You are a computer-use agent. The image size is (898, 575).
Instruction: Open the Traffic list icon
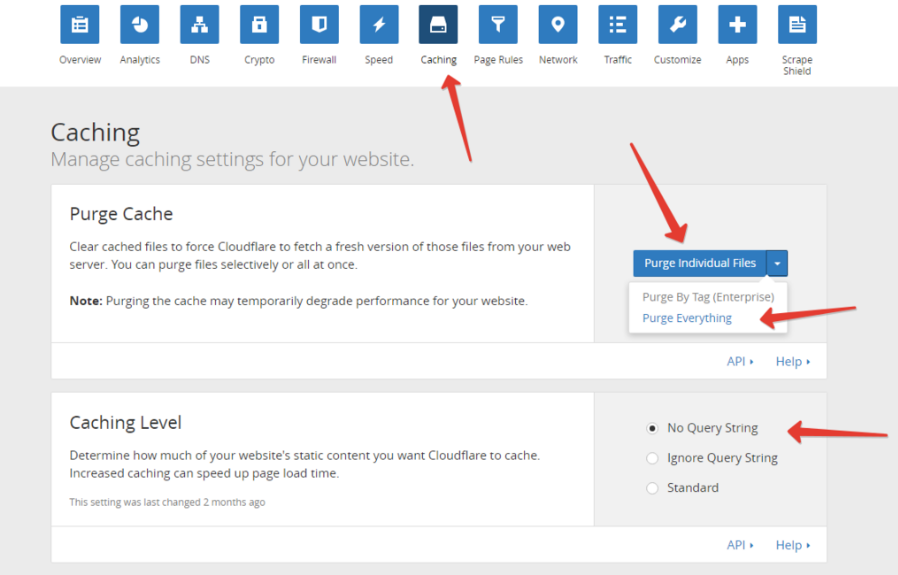tap(618, 25)
